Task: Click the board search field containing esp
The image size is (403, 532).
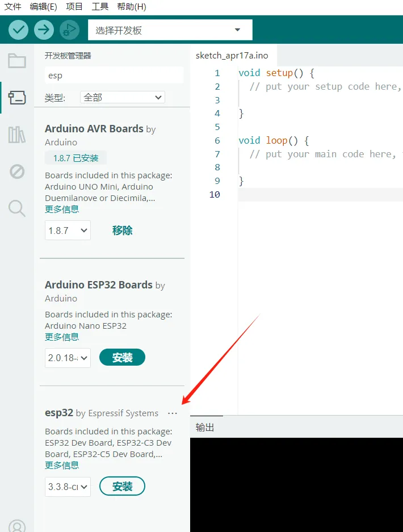Action: coord(114,76)
